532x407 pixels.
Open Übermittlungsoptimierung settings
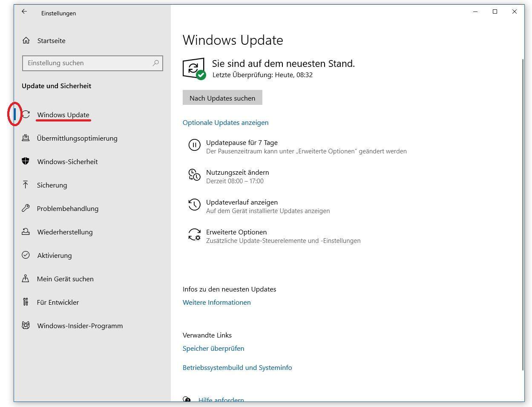[77, 138]
